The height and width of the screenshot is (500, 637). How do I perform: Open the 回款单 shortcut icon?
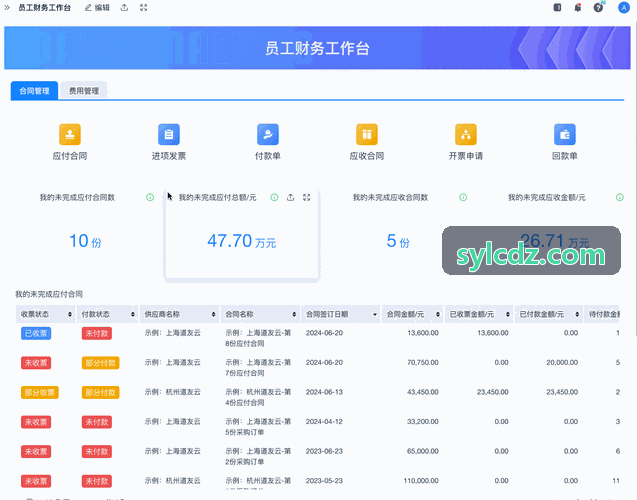[565, 134]
